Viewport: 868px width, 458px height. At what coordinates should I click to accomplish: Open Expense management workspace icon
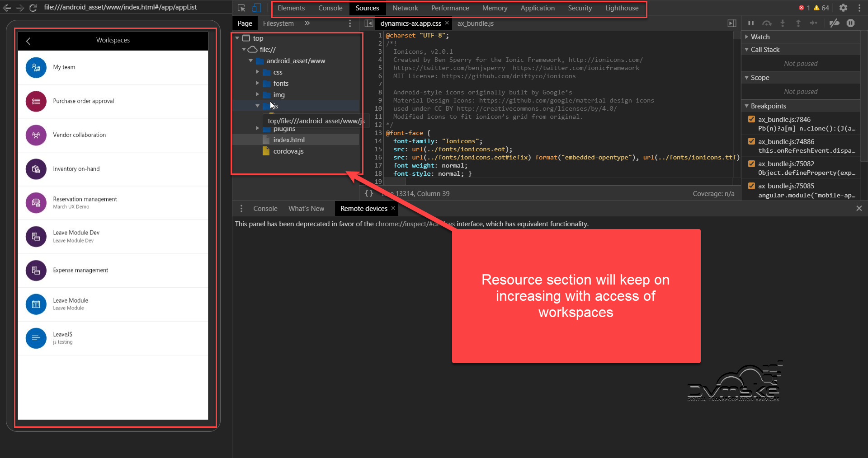pyautogui.click(x=36, y=271)
